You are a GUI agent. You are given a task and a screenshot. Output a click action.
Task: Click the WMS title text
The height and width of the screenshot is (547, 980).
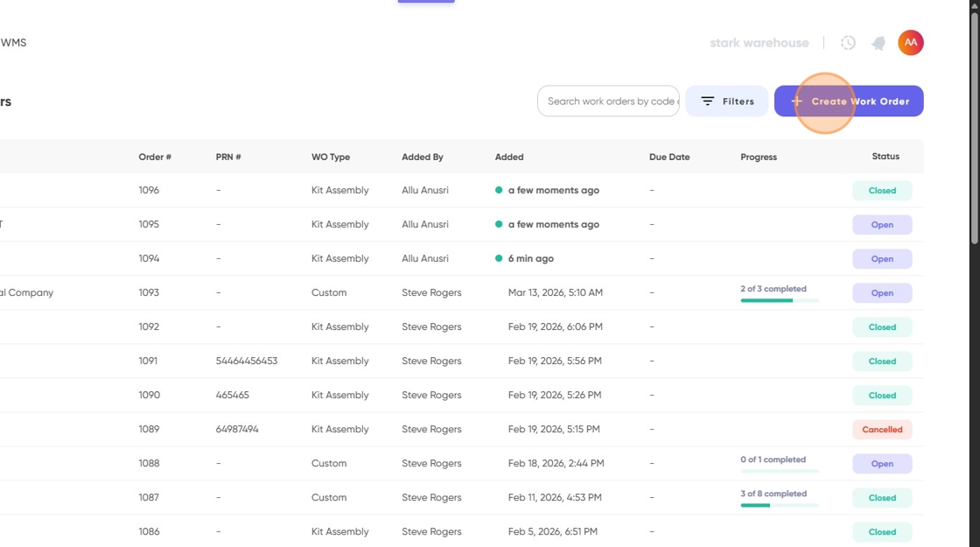pos(13,43)
